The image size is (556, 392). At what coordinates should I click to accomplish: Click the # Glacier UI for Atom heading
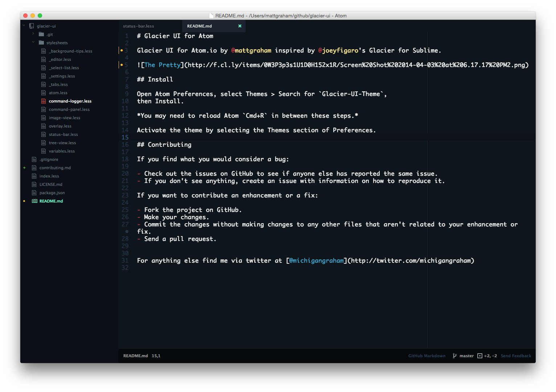pos(175,36)
